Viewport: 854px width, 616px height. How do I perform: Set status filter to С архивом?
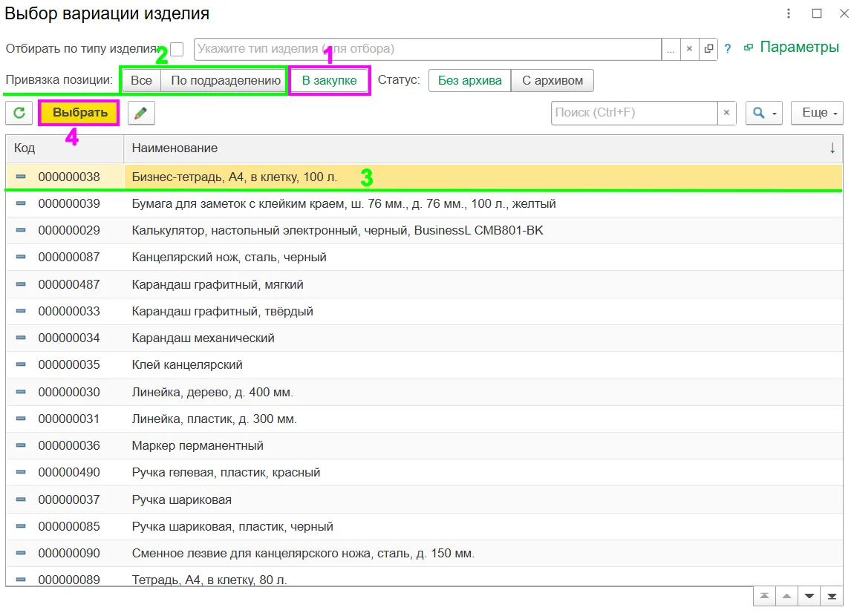(x=553, y=81)
